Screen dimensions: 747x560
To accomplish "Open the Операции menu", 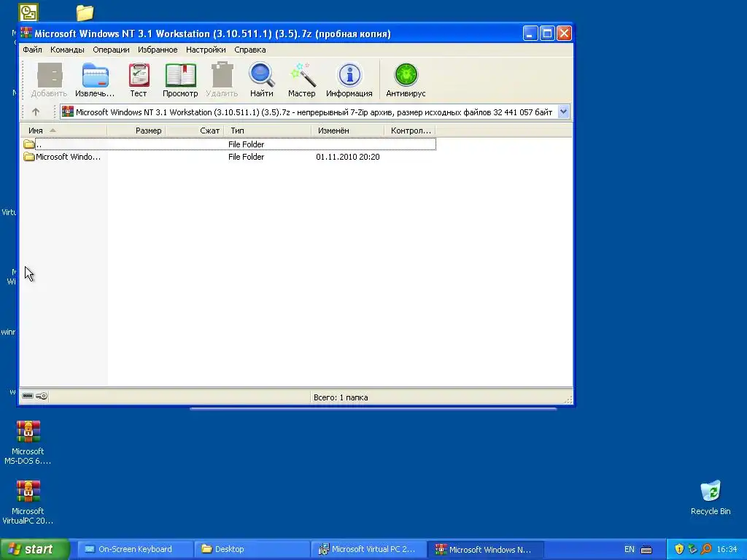I will 111,50.
